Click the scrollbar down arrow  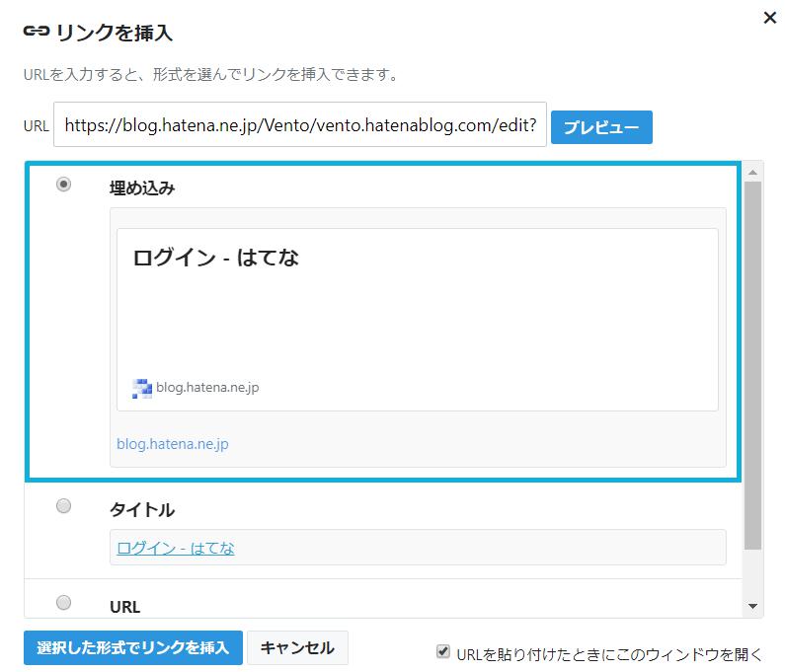[752, 606]
